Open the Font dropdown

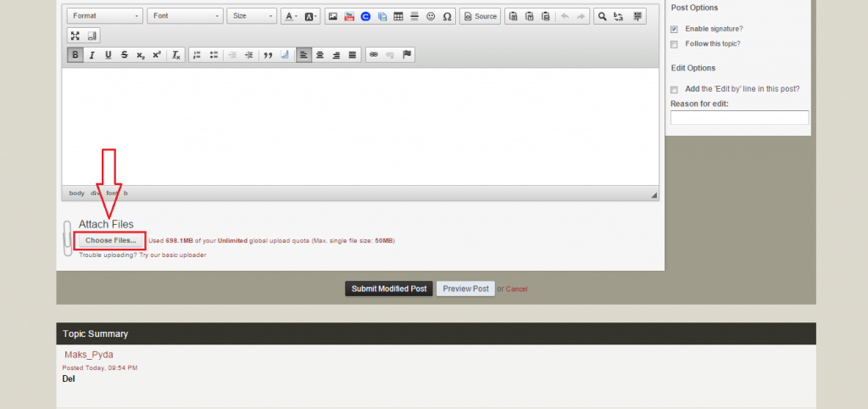pyautogui.click(x=186, y=16)
